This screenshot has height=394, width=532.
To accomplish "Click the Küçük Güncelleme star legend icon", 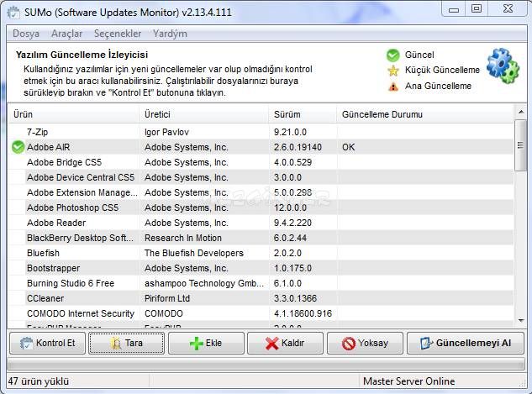I will (393, 71).
